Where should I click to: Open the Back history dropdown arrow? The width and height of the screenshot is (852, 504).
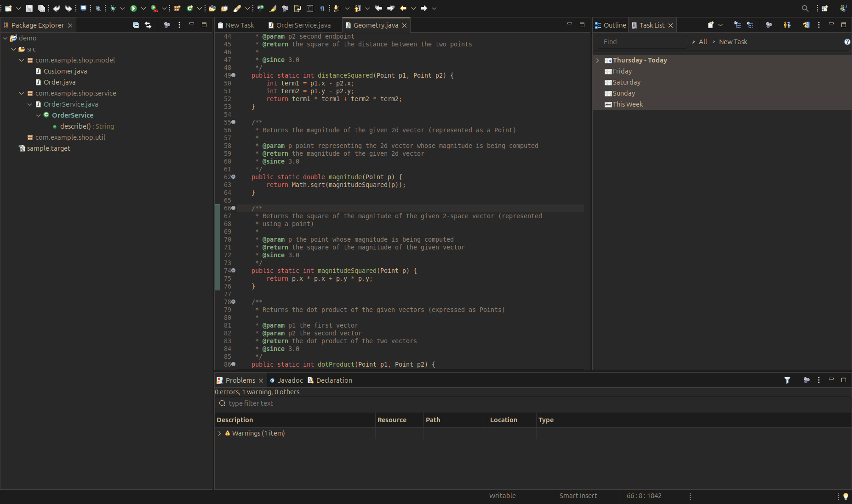pyautogui.click(x=413, y=8)
